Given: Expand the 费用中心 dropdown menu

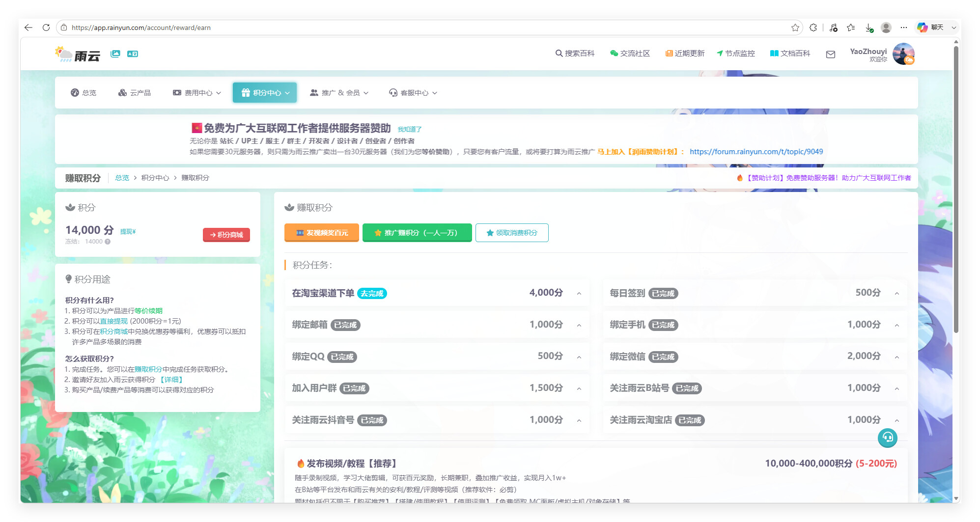Looking at the screenshot, I should click(x=197, y=93).
